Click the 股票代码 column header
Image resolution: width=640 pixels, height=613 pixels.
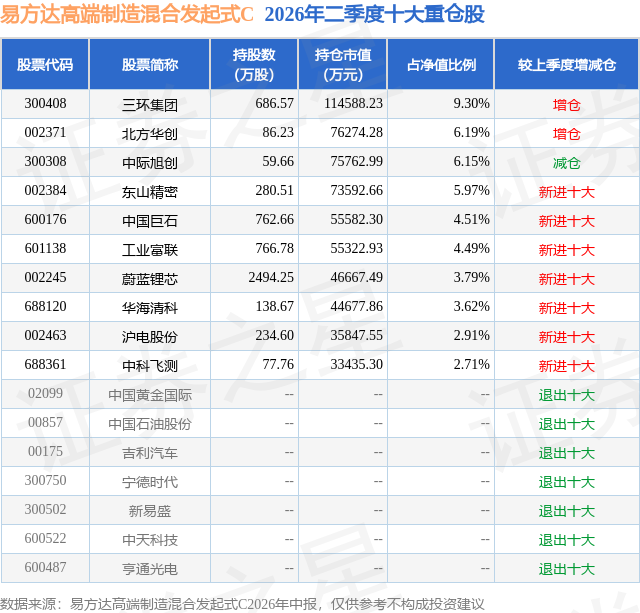[x=45, y=64]
